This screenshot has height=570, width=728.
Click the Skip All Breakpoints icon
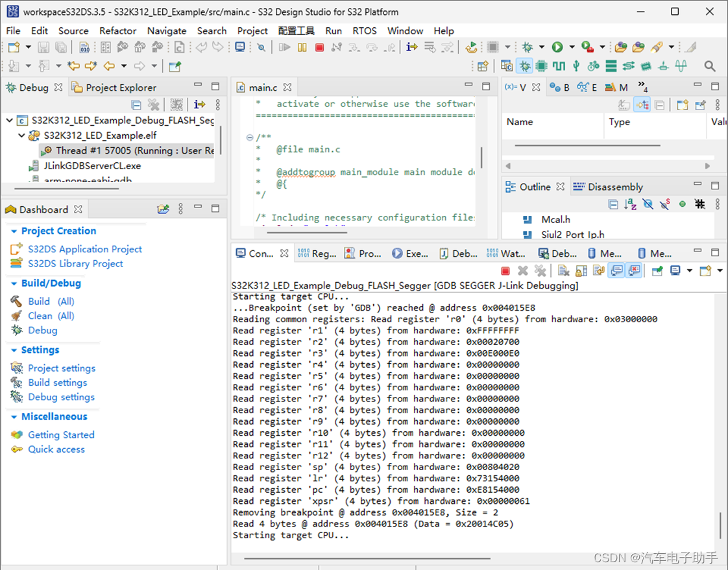point(261,47)
